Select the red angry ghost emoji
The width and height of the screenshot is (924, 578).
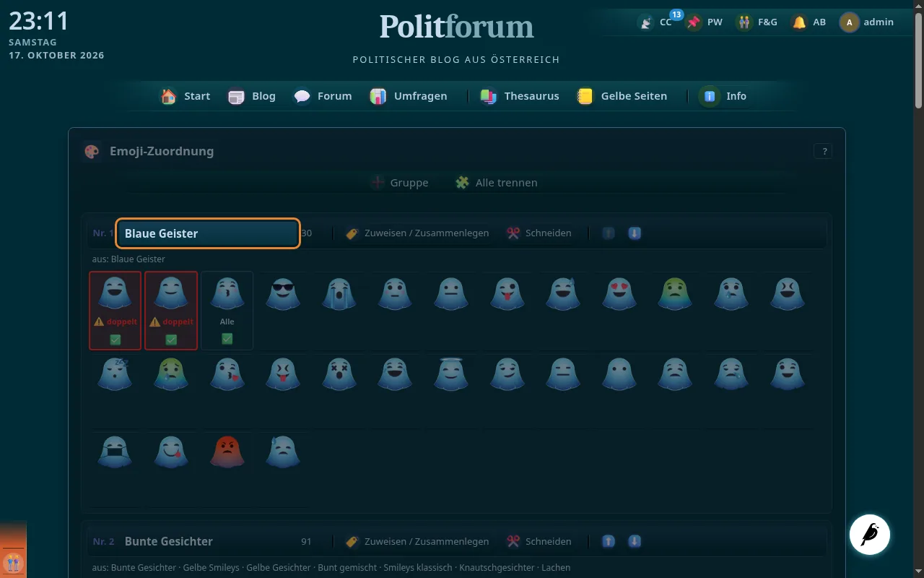(x=227, y=452)
